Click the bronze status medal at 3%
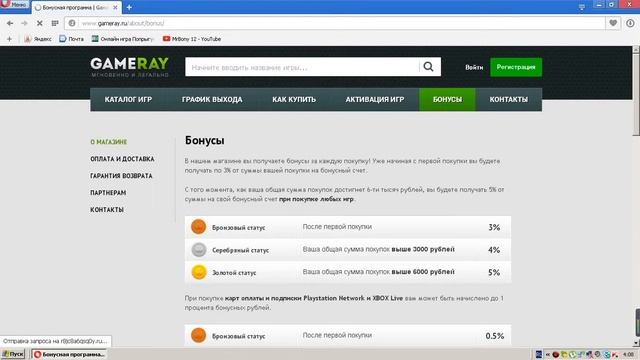Image resolution: width=640 pixels, height=360 pixels. [x=198, y=227]
